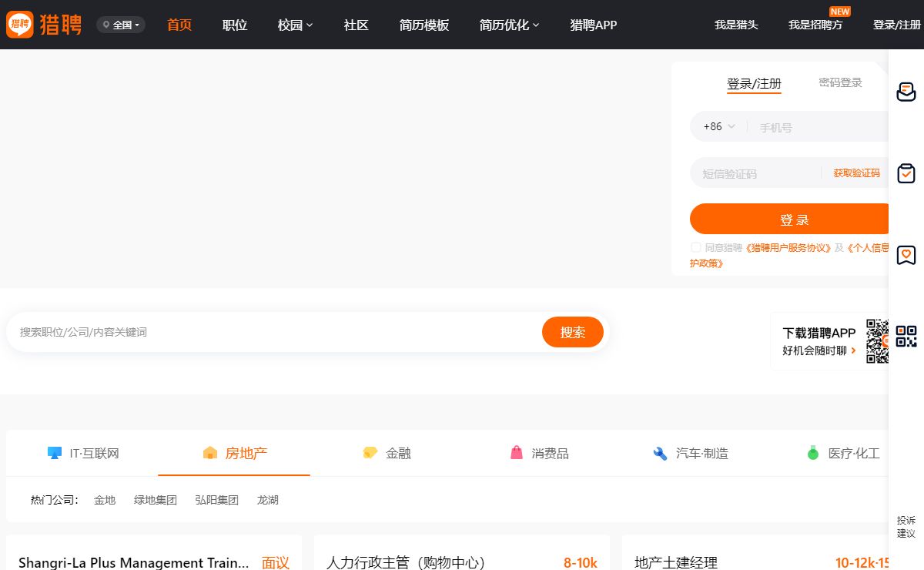Select the 金融 industry tab

coord(387,453)
